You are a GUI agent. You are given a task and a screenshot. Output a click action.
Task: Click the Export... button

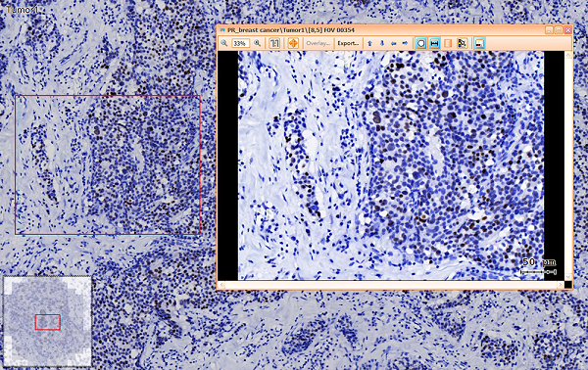click(x=348, y=43)
